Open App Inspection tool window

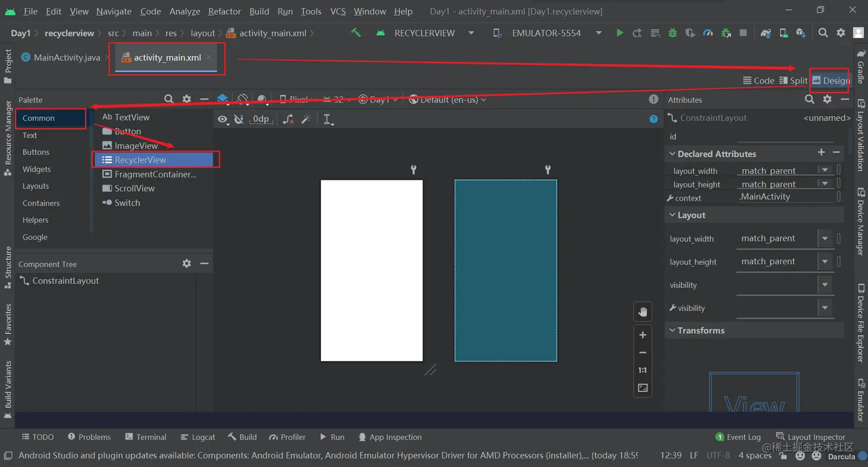click(390, 437)
